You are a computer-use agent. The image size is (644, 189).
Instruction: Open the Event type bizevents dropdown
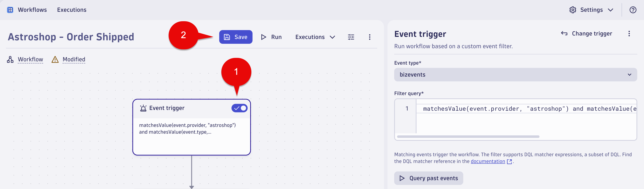click(x=515, y=75)
